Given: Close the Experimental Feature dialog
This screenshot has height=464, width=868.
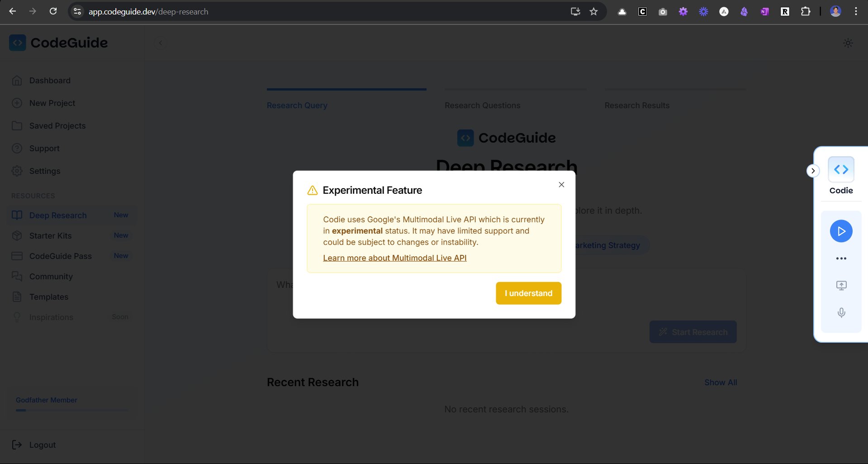Looking at the screenshot, I should click(561, 185).
